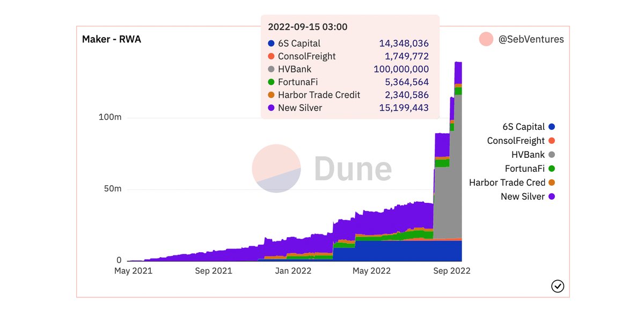Screen dimensions: 644x322
Task: Click the Harbor Trade Credit value 2,340,586
Action: click(x=407, y=95)
